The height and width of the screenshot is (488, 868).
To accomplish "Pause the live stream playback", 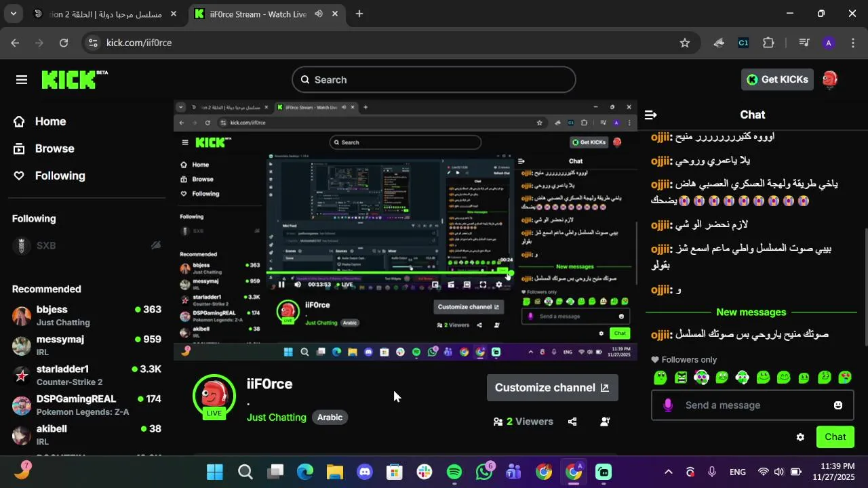I will (x=281, y=285).
